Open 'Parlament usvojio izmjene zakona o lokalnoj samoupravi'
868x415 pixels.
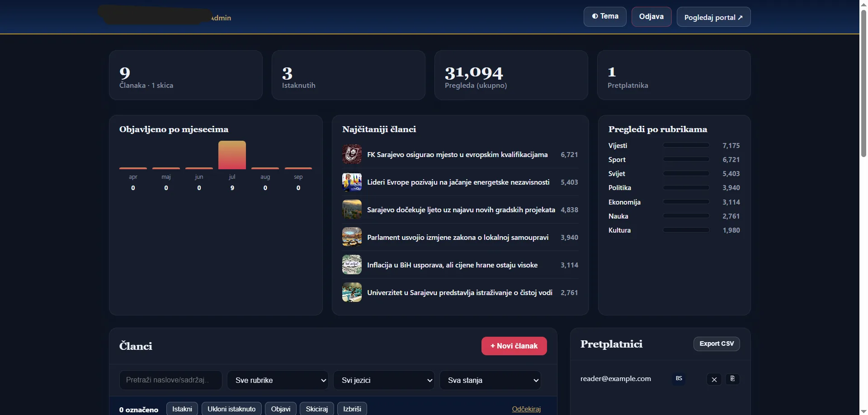click(458, 238)
